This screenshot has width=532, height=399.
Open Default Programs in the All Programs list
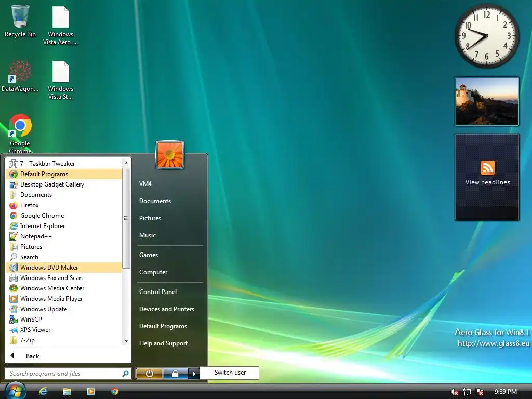tap(64, 174)
